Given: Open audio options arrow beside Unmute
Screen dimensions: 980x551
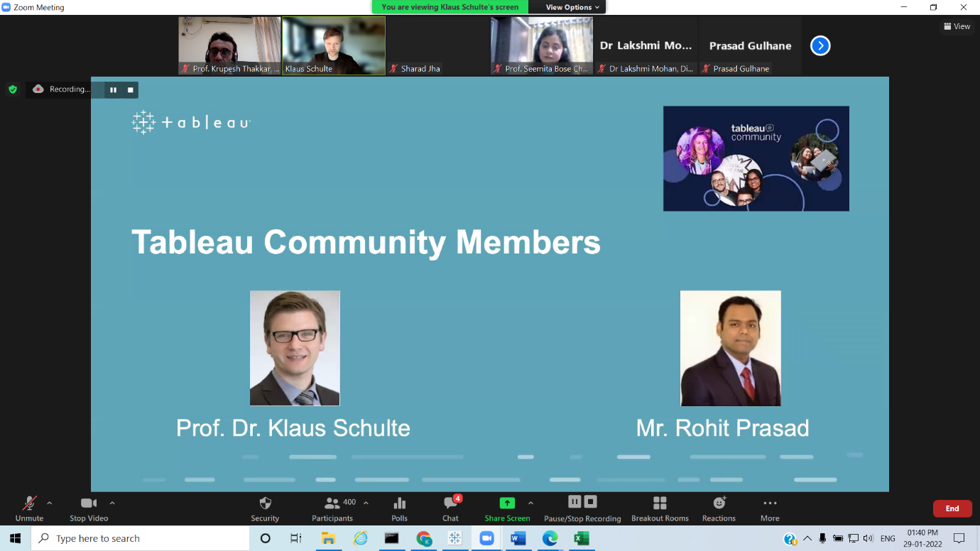Looking at the screenshot, I should tap(49, 503).
